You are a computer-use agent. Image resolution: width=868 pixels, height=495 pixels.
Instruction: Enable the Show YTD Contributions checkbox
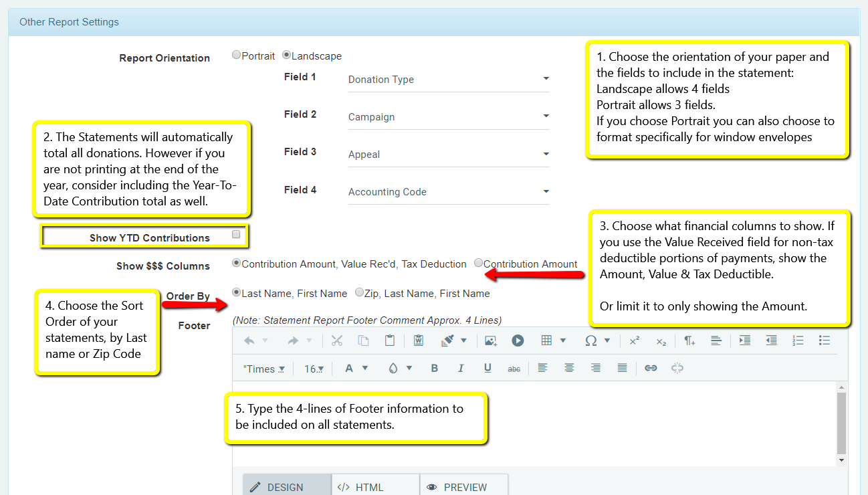pyautogui.click(x=236, y=235)
